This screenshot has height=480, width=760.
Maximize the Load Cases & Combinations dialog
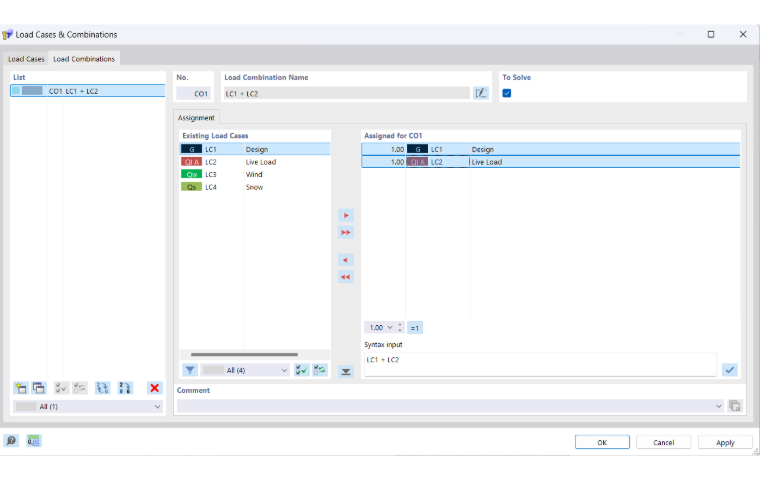click(x=711, y=34)
